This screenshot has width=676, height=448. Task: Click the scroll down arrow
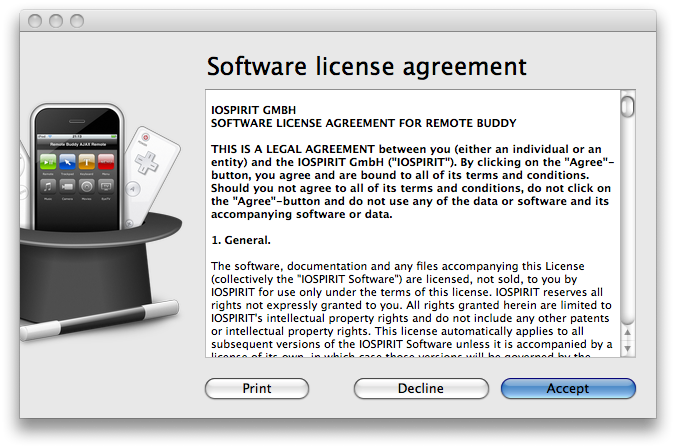point(628,348)
